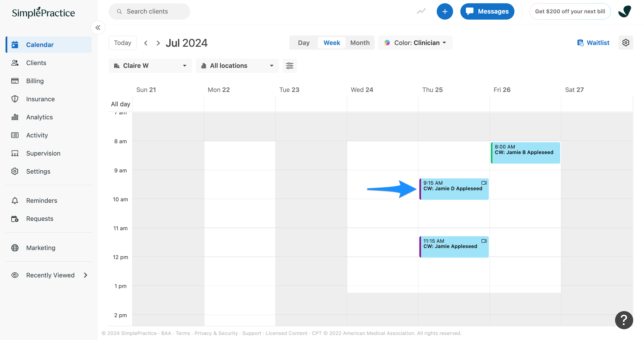Click the Fri 26 column header
This screenshot has width=644, height=340.
(x=502, y=90)
